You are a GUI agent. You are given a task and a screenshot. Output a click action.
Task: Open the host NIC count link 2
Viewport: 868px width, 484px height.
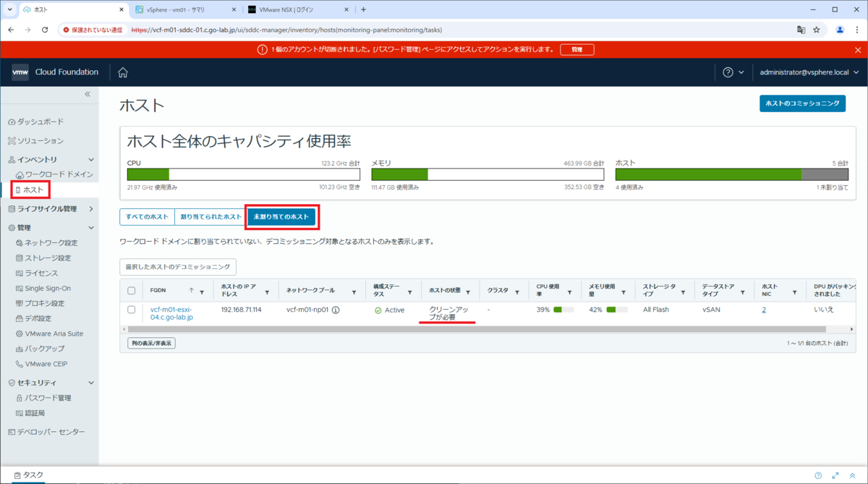(x=764, y=310)
